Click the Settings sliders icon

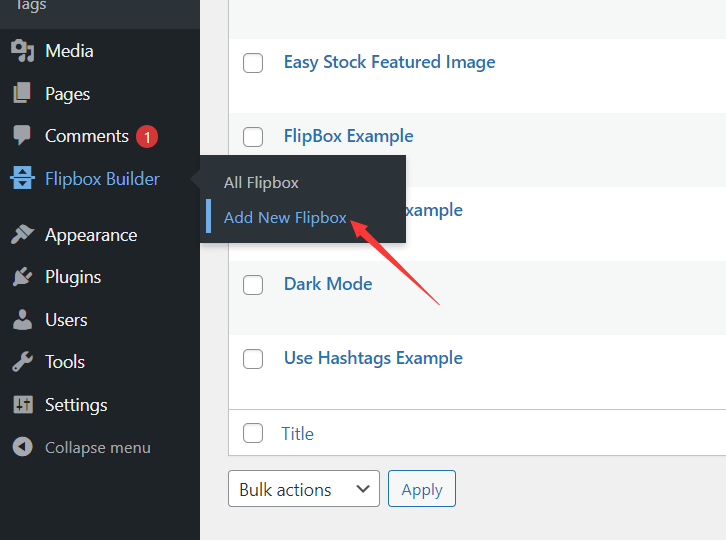23,405
